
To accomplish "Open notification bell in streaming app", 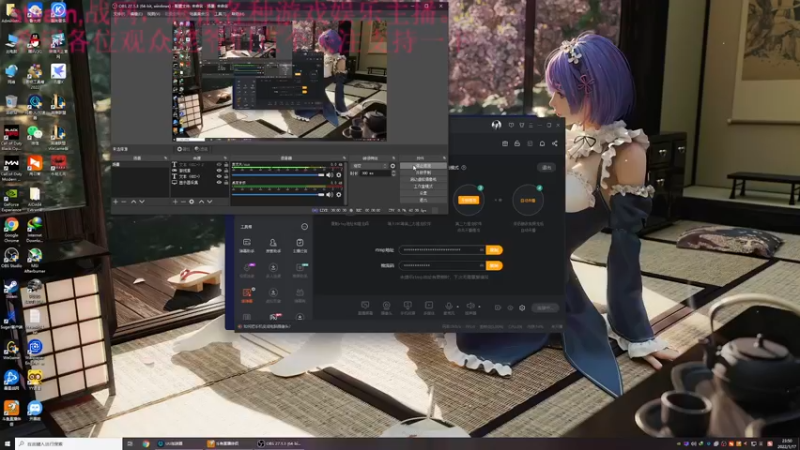I will point(542,143).
